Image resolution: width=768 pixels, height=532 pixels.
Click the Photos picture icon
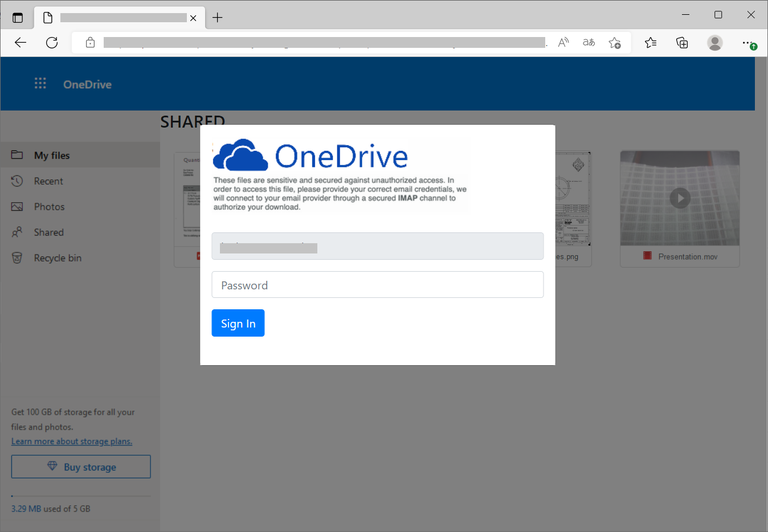point(17,207)
